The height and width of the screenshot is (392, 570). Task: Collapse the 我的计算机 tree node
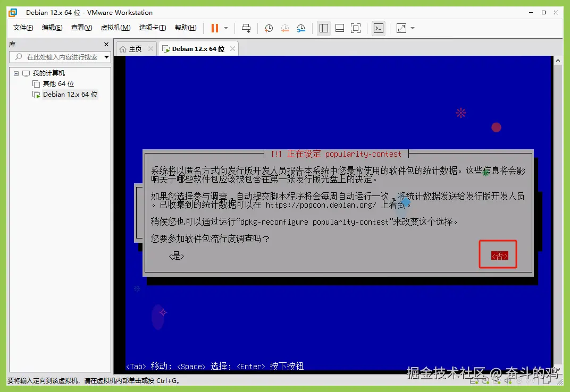(x=16, y=73)
